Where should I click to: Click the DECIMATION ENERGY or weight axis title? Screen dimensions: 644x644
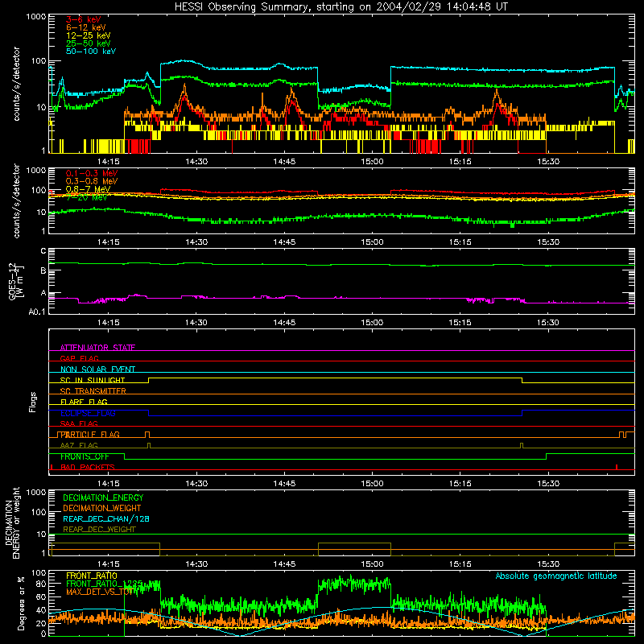[x=12, y=523]
